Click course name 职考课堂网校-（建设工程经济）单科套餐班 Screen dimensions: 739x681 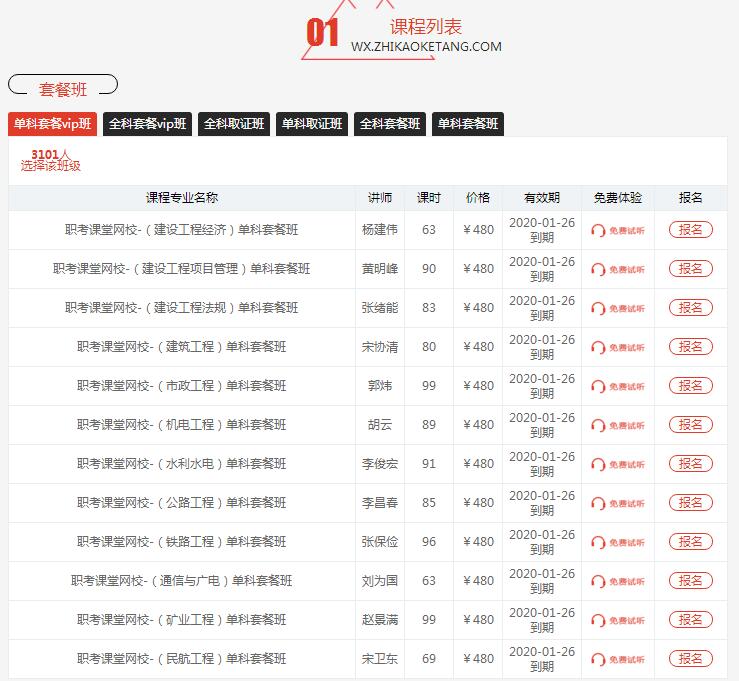181,230
